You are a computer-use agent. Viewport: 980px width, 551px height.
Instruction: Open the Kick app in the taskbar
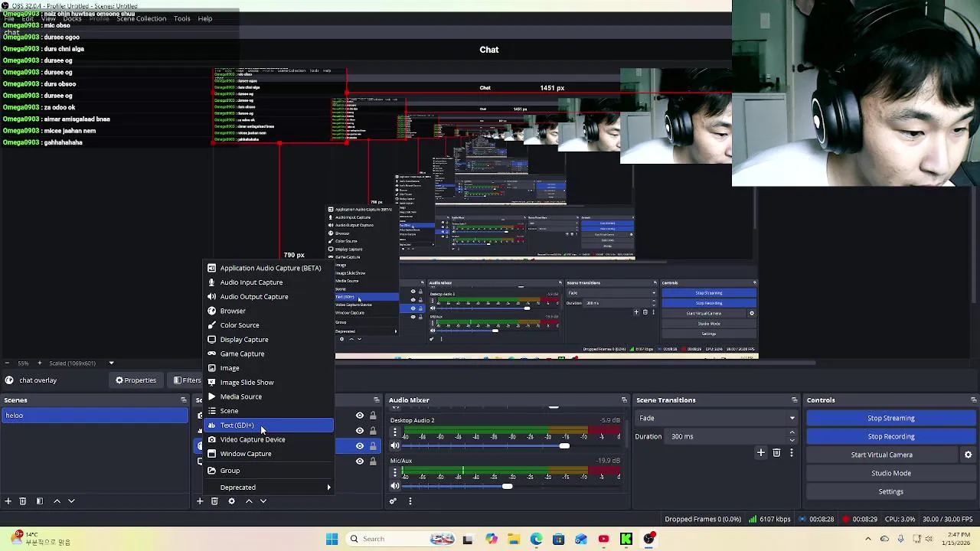[x=626, y=539]
